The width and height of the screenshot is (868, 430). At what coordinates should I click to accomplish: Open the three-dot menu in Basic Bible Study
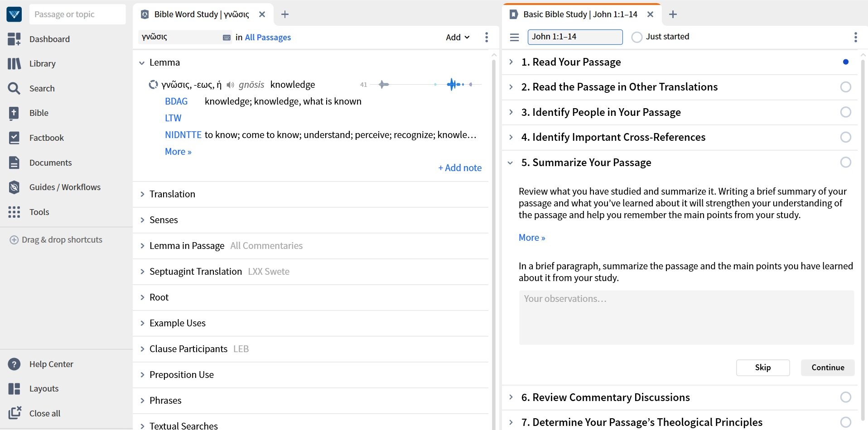coord(855,37)
